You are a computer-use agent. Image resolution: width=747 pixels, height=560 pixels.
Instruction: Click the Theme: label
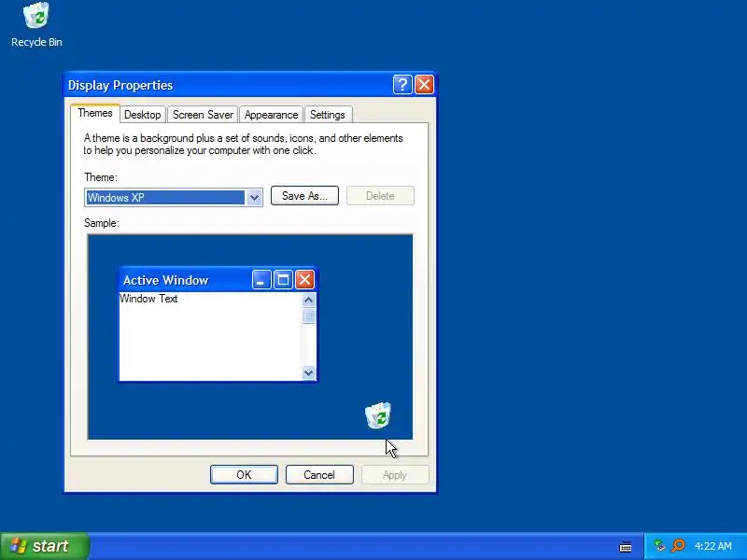coord(101,177)
